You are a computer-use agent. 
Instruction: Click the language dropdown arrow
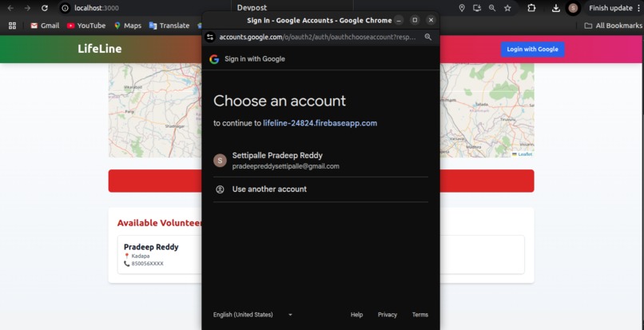coord(290,315)
